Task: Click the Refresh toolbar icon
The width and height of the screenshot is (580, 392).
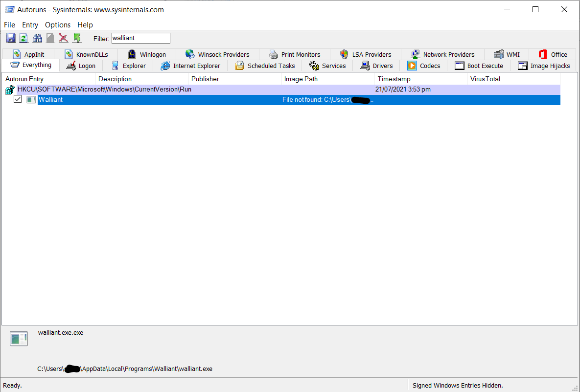Action: pyautogui.click(x=24, y=38)
